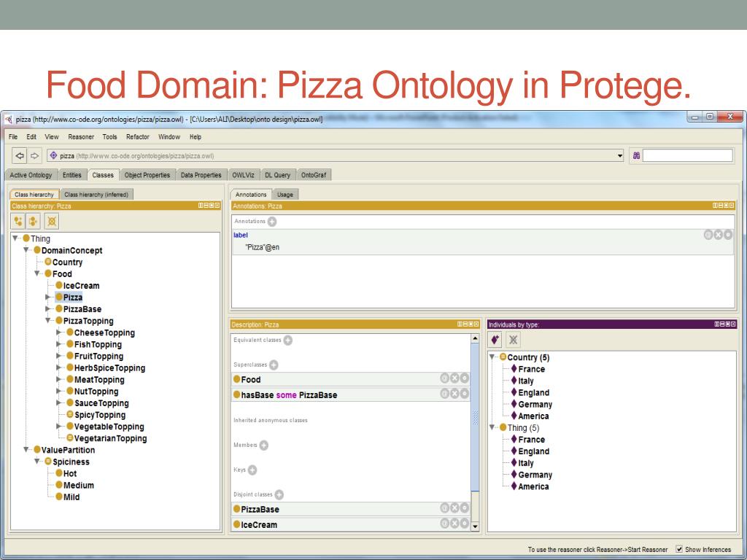Click the back navigation arrow
Screen dimensions: 747x560
click(x=20, y=156)
